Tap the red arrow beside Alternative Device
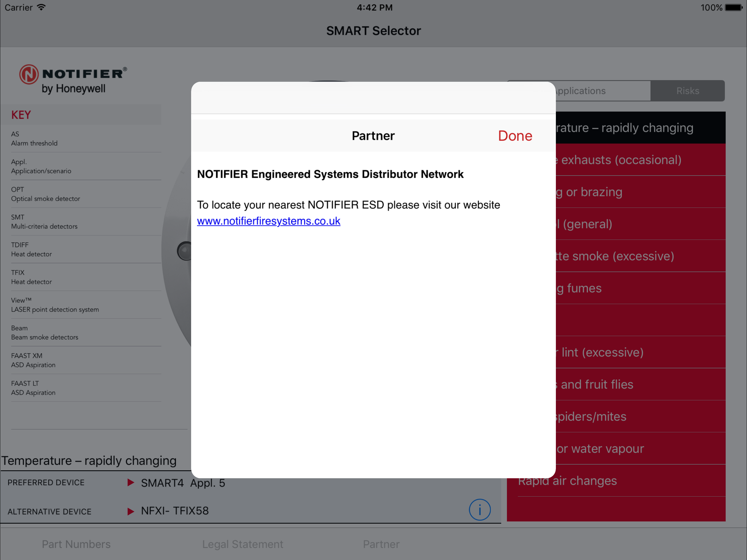The width and height of the screenshot is (747, 560). tap(131, 511)
